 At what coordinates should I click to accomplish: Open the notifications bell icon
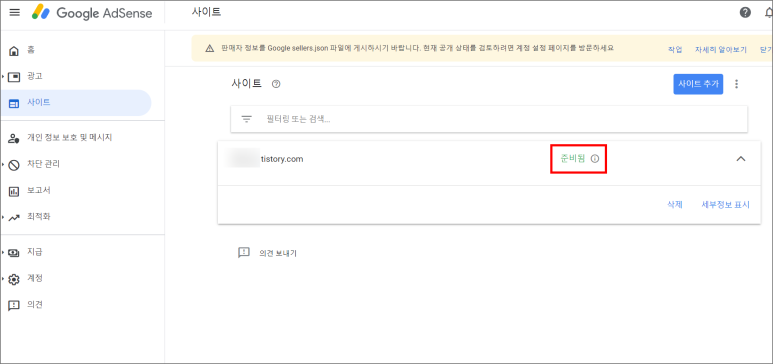(x=769, y=13)
